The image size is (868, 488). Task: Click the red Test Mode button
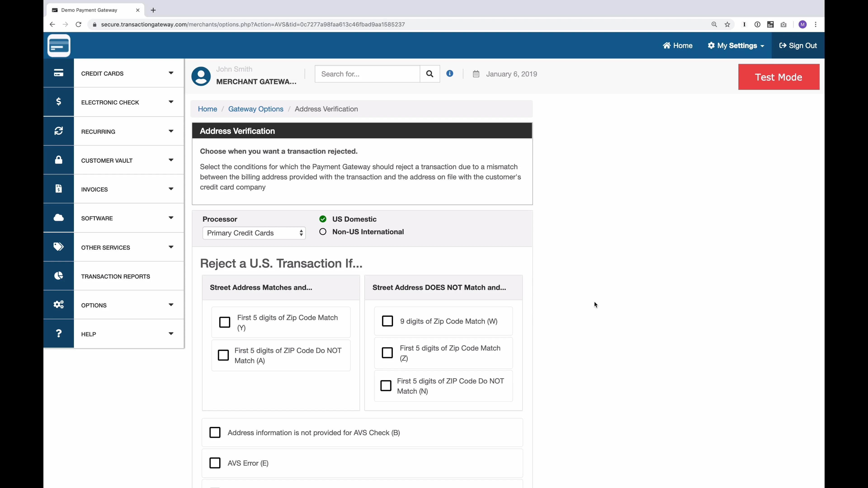coord(778,77)
